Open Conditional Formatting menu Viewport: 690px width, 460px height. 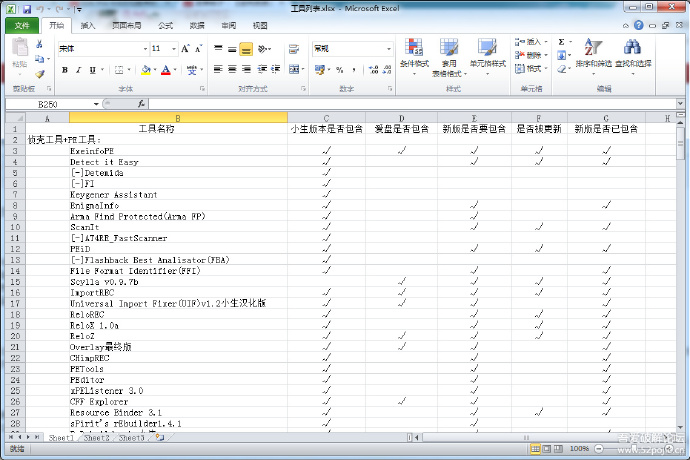tap(414, 56)
